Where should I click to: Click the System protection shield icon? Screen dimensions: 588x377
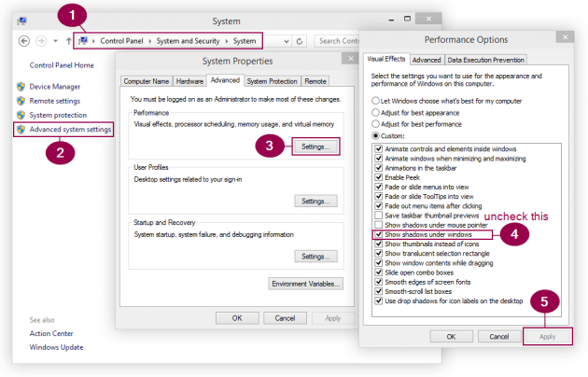[21, 115]
